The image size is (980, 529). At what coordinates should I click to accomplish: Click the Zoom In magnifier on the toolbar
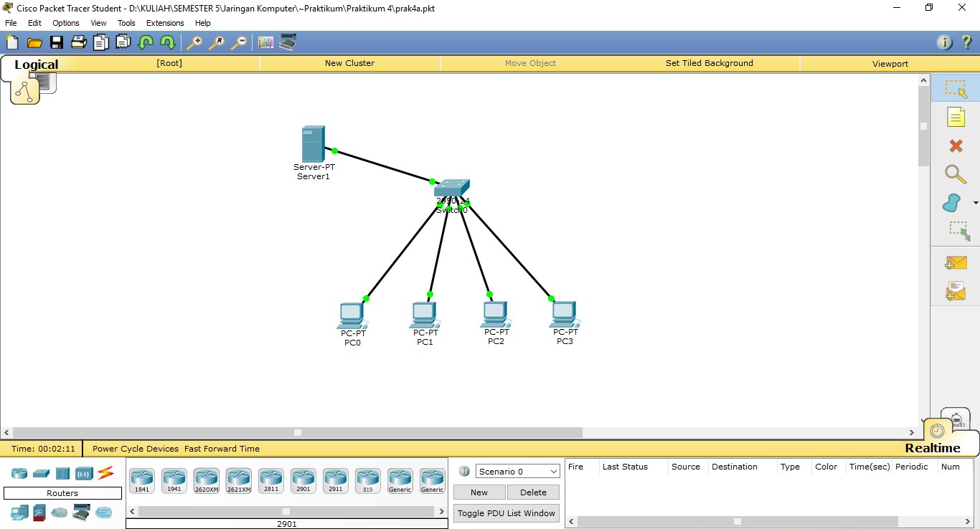point(194,42)
